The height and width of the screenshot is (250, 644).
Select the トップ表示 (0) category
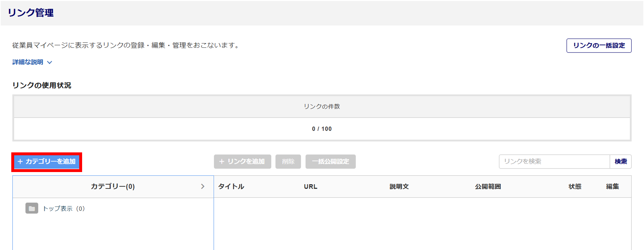tap(63, 209)
